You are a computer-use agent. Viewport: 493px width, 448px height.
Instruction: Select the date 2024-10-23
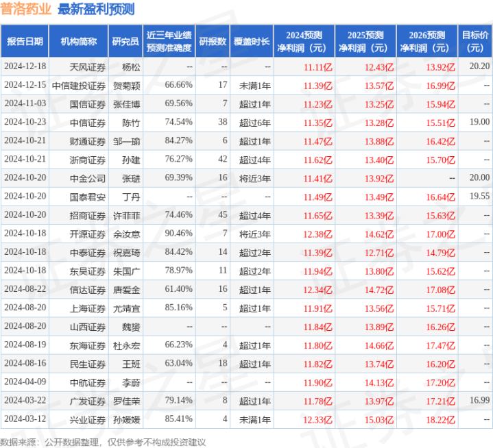point(25,122)
